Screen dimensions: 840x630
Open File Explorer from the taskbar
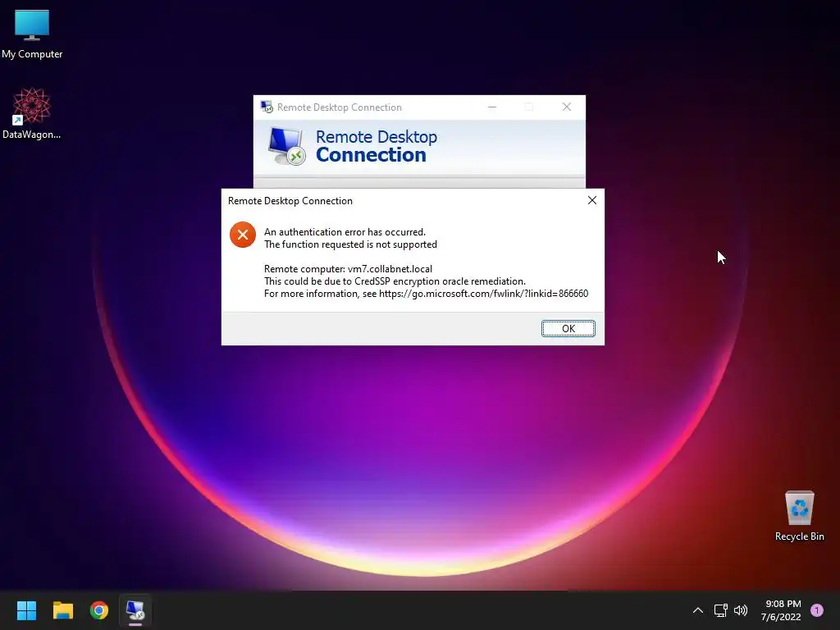pos(62,610)
